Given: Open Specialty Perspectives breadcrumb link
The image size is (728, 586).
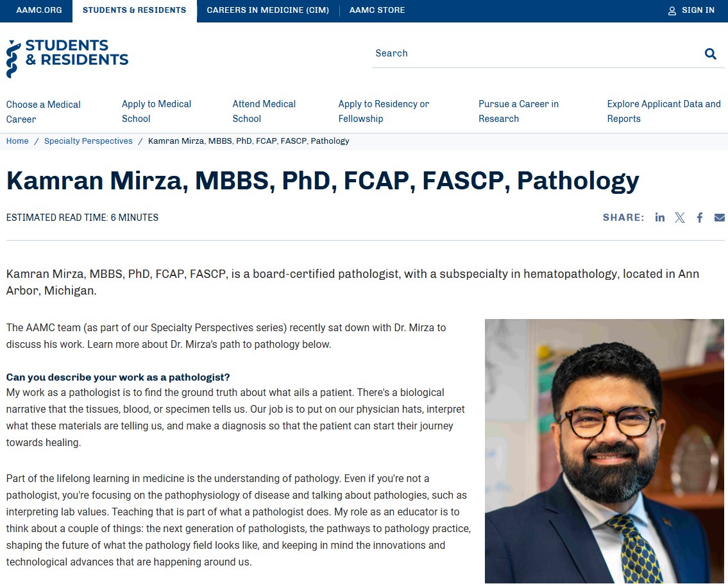Looking at the screenshot, I should 88,141.
